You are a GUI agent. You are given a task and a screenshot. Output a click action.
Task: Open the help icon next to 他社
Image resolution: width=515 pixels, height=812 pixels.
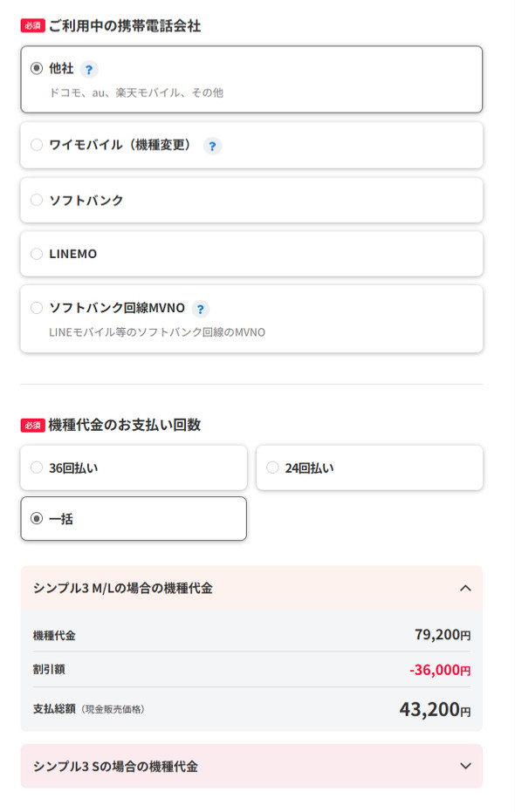pos(90,70)
